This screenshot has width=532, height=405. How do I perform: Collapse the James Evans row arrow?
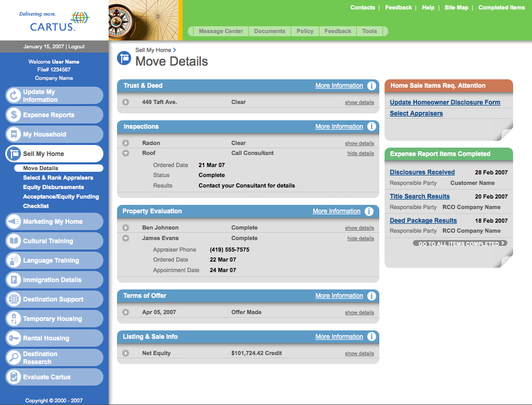coord(125,238)
